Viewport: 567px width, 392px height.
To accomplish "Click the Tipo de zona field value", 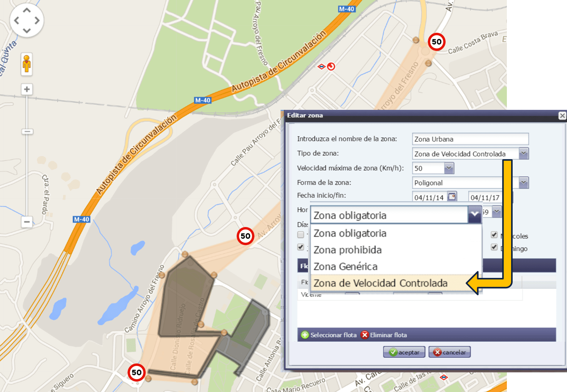I will pos(465,154).
